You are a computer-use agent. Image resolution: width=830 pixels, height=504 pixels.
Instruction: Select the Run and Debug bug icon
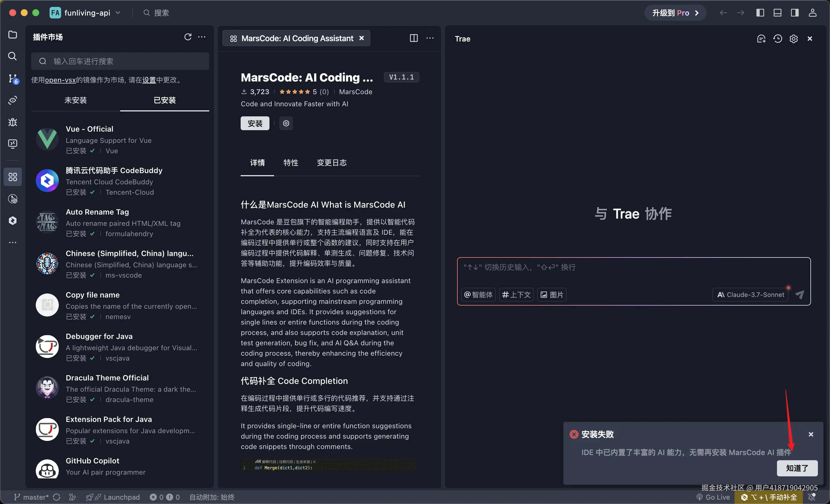[12, 122]
